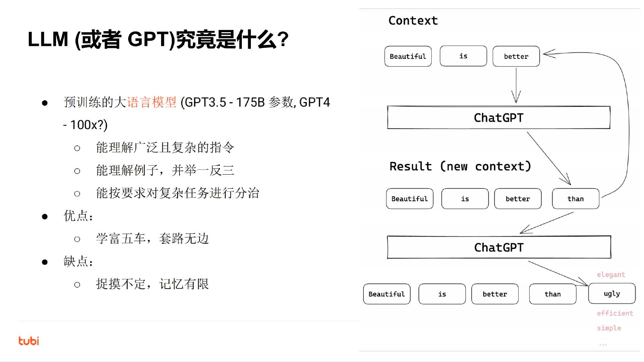Viewport: 644px width, 362px height.
Task: Click the "Beautiful" box in the top Context row
Action: coord(408,56)
